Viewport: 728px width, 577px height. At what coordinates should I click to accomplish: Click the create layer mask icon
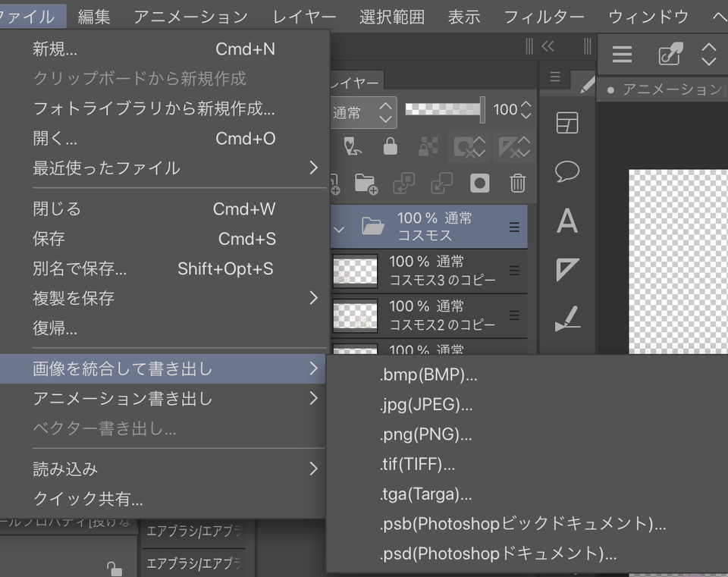tap(480, 183)
